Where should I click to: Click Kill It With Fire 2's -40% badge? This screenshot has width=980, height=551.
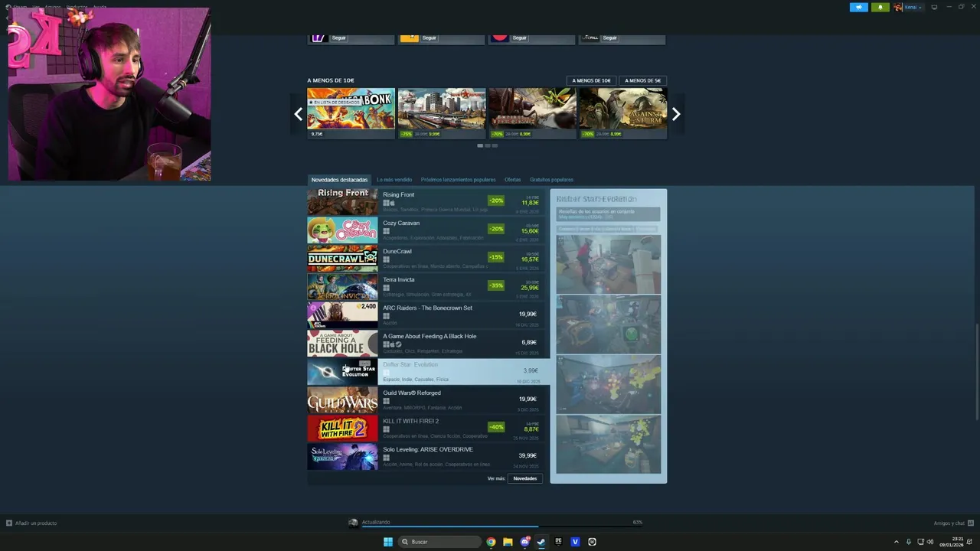(496, 427)
